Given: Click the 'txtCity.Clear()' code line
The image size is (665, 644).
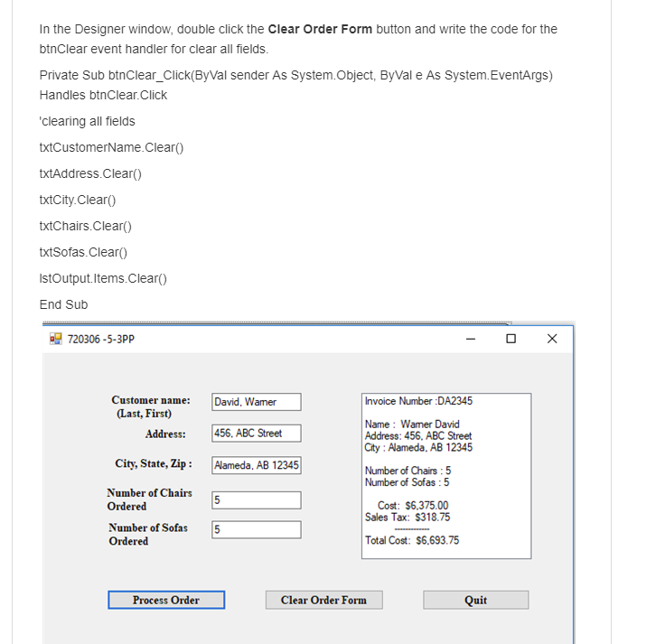Looking at the screenshot, I should [x=78, y=200].
